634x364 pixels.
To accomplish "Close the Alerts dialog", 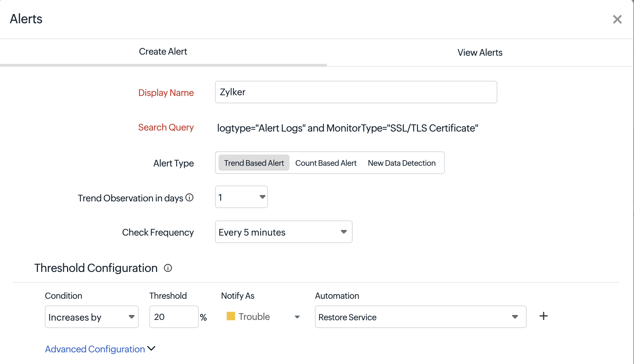I will (x=617, y=19).
